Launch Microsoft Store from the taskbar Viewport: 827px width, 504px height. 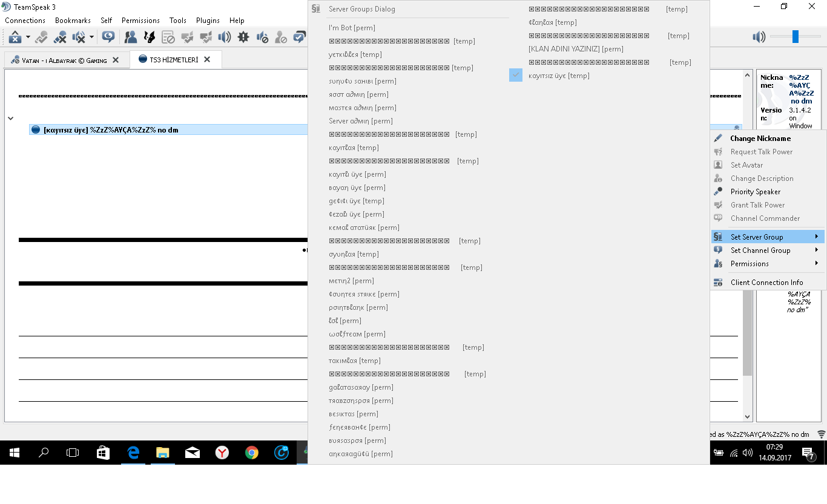pos(103,453)
